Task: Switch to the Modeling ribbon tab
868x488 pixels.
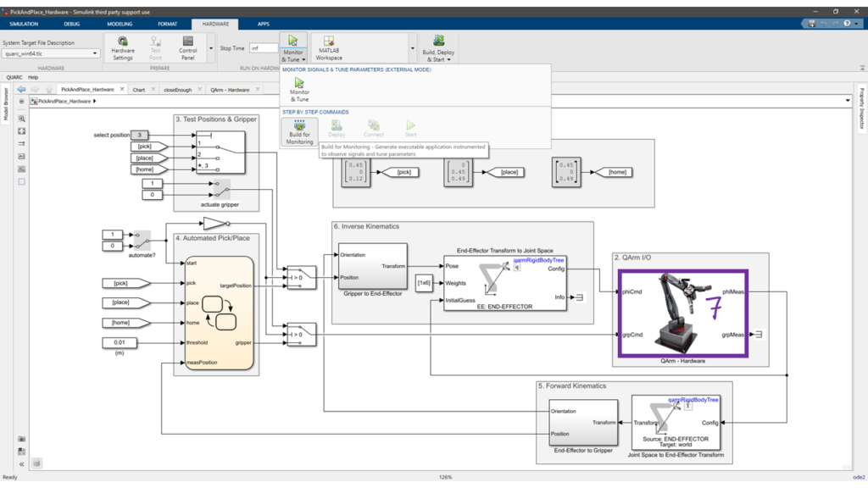Action: coord(120,24)
